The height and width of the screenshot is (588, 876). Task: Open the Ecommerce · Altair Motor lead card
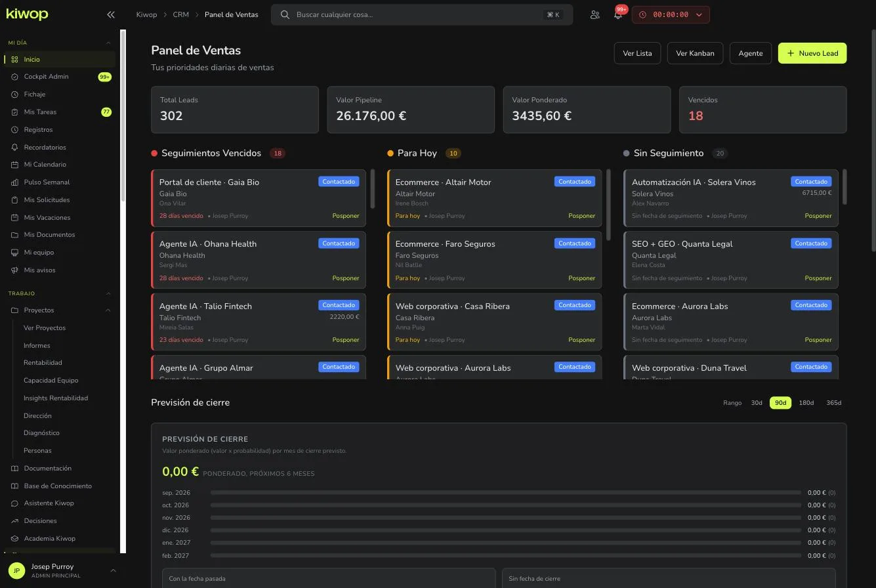click(x=495, y=198)
